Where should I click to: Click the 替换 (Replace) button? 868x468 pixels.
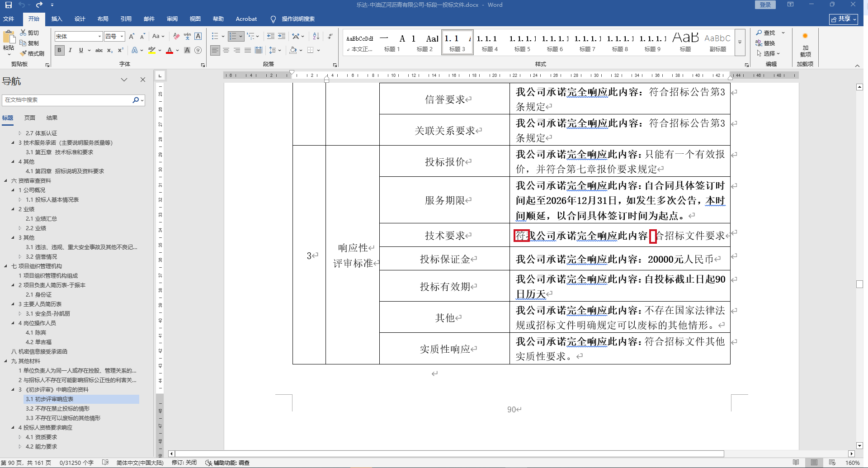point(765,43)
